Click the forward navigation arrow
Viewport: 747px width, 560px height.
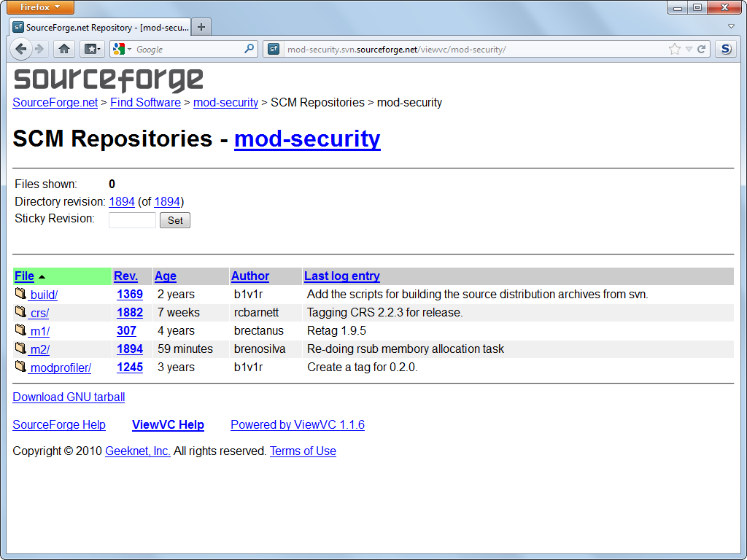(39, 49)
